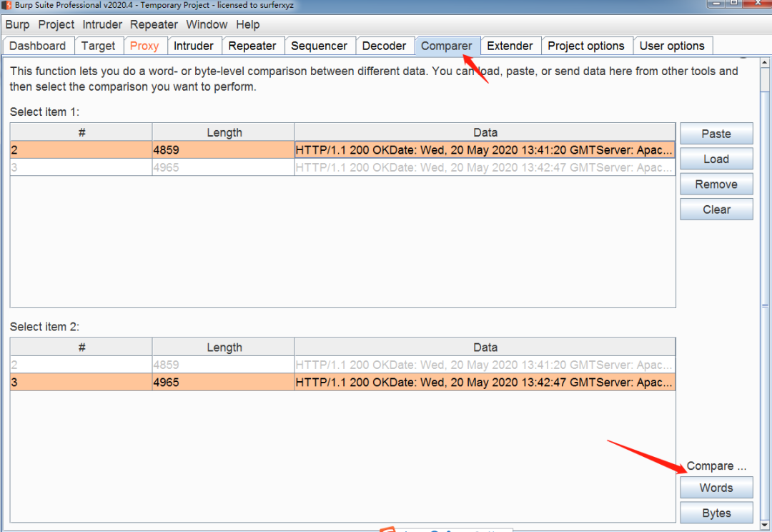Switch to the Decoder tab
The height and width of the screenshot is (532, 772).
384,46
